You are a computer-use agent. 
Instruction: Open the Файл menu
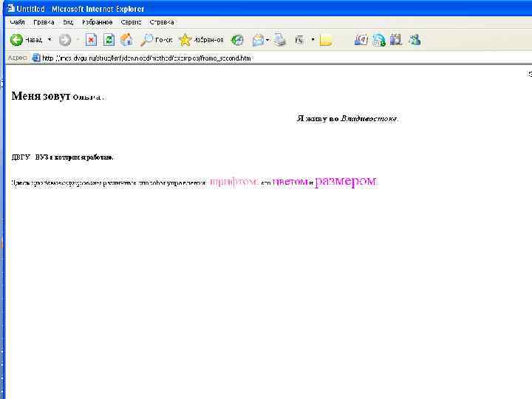[17, 22]
